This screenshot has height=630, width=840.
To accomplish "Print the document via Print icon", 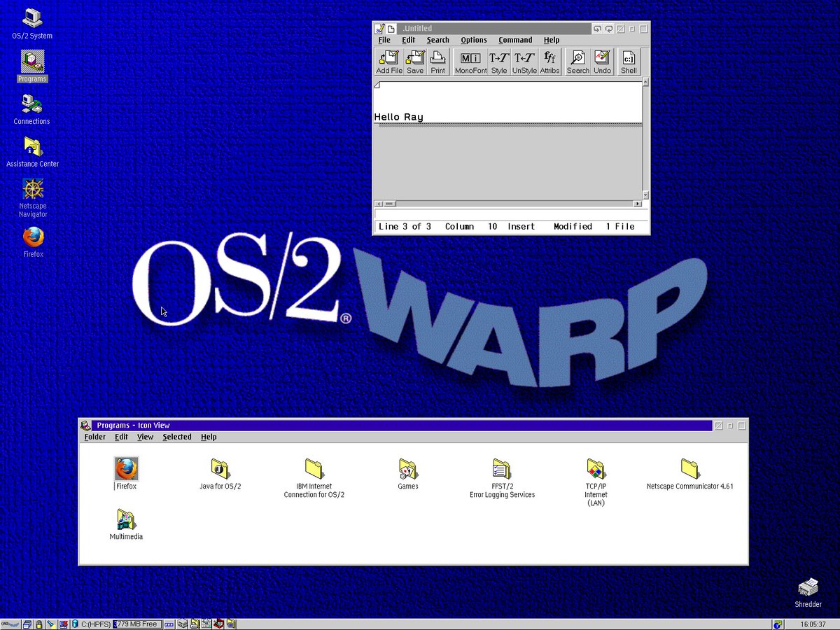I will (x=438, y=62).
